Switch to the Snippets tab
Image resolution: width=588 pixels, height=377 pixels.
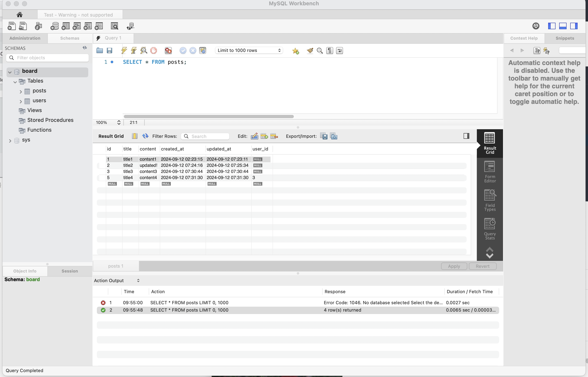pos(565,38)
